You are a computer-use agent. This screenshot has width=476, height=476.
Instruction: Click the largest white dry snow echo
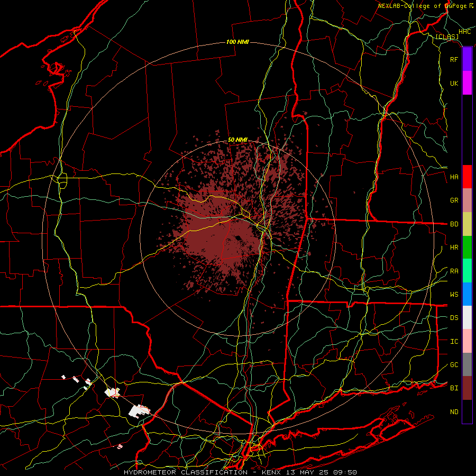pos(139,411)
